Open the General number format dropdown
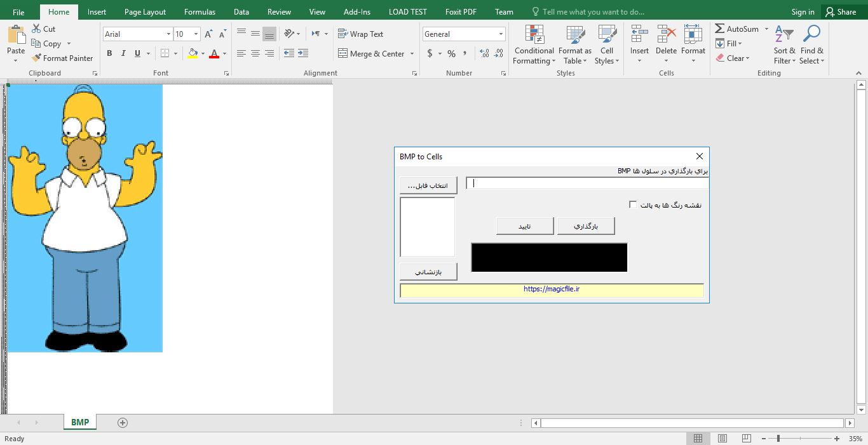868x445 pixels. tap(501, 34)
